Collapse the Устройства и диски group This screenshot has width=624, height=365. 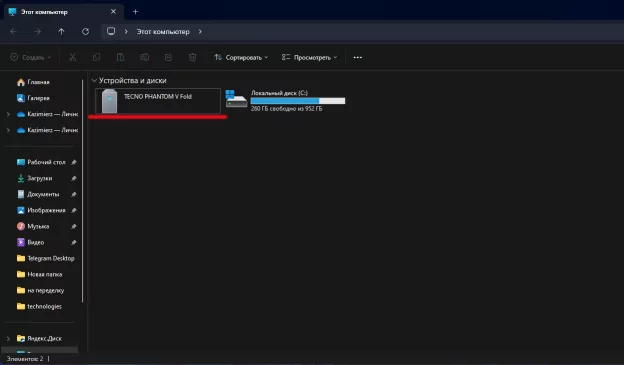94,80
